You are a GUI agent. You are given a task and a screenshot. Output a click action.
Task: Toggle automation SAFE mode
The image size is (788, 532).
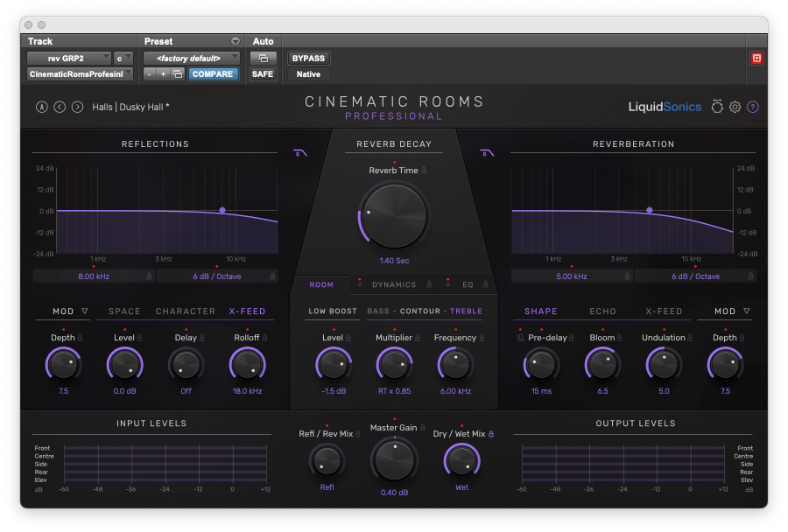263,74
